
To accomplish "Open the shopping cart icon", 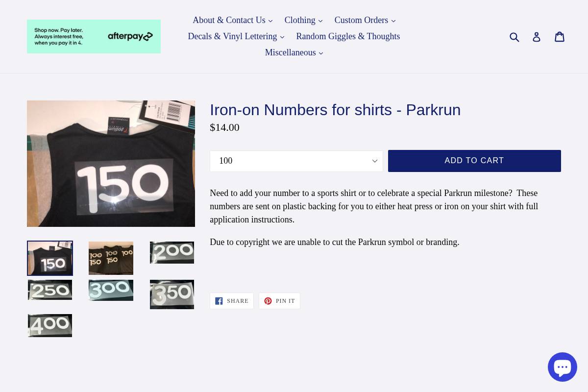I will (x=560, y=36).
